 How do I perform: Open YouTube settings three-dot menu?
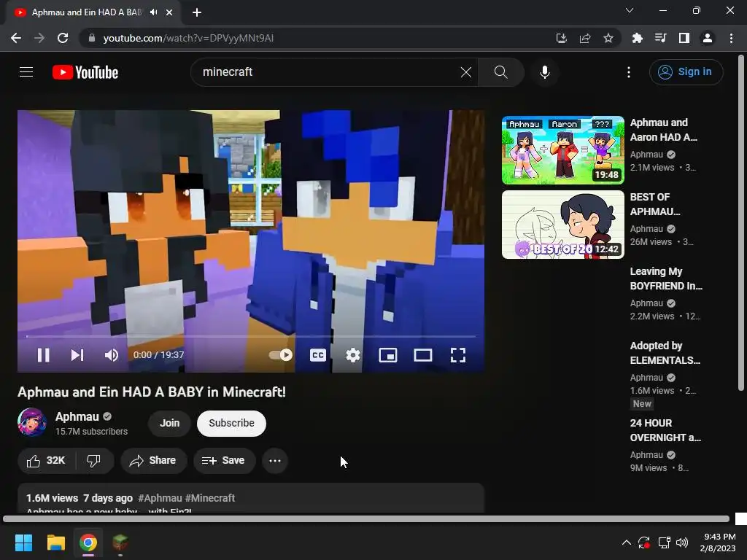point(629,72)
